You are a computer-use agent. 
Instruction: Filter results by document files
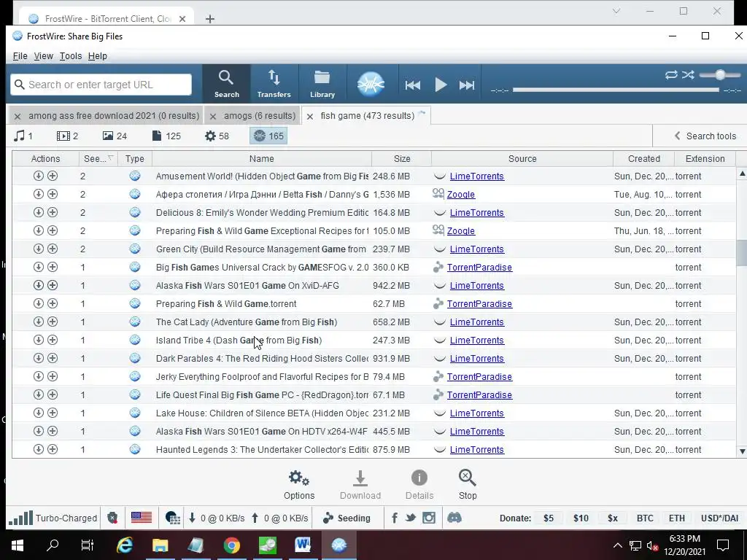tap(166, 136)
